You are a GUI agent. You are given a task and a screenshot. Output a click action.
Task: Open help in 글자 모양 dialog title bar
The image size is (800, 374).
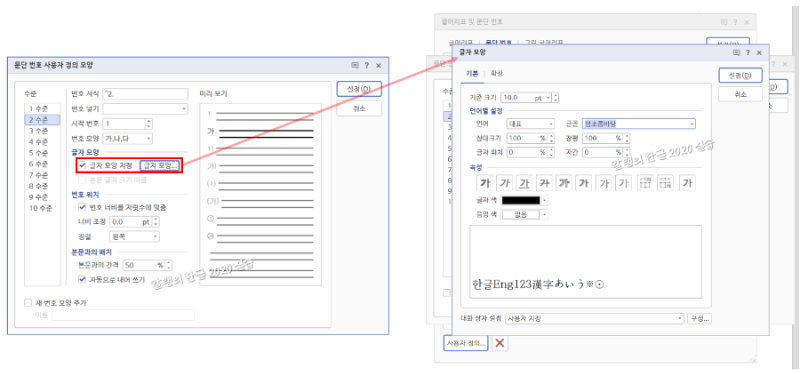(748, 53)
